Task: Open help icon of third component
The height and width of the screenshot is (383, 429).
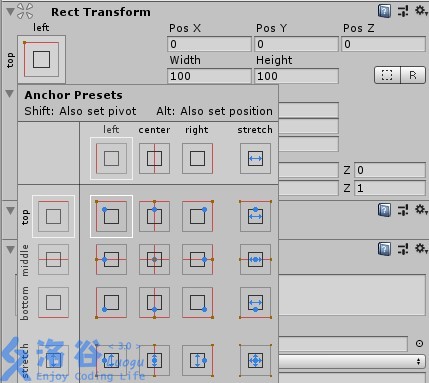Action: coord(384,249)
